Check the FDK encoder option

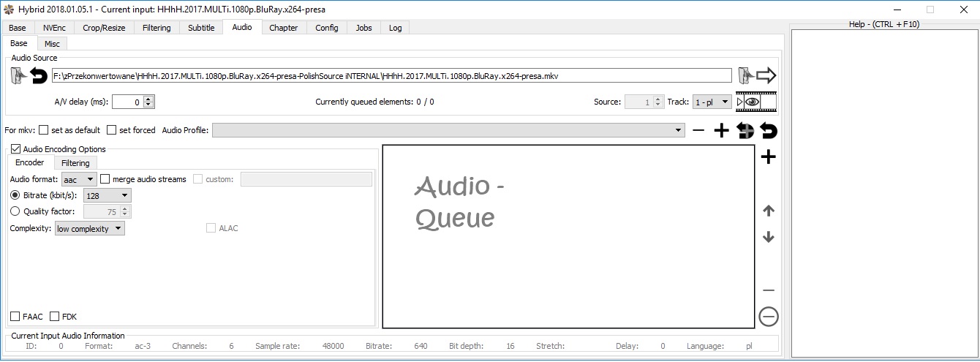click(55, 317)
